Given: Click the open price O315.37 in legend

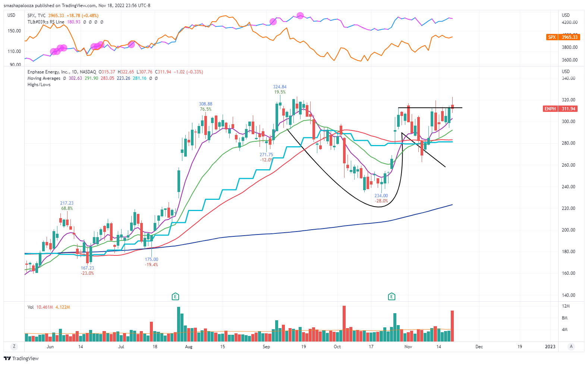Looking at the screenshot, I should [107, 72].
